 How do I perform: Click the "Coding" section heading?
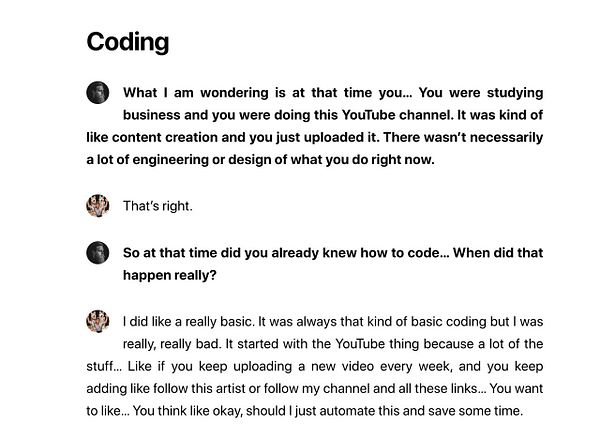[x=127, y=42]
